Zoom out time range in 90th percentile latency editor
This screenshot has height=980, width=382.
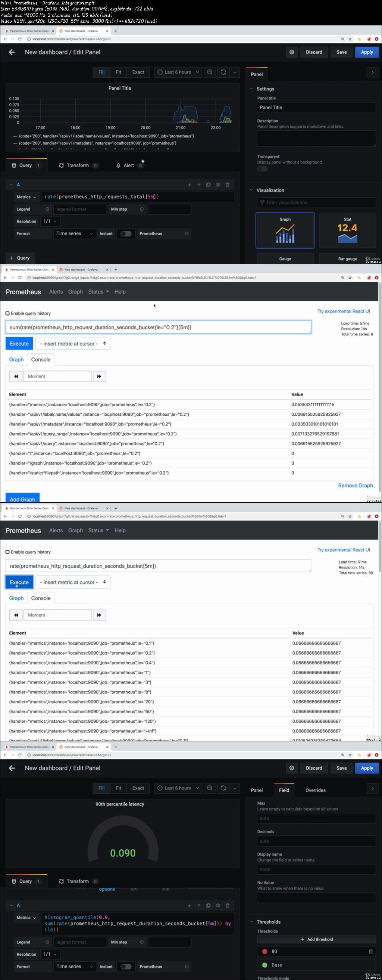tap(209, 788)
